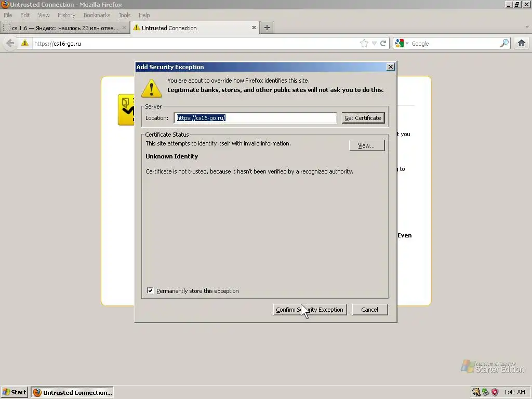This screenshot has width=532, height=399.
Task: Click the taskbar clock 1:41 AM
Action: [514, 393]
